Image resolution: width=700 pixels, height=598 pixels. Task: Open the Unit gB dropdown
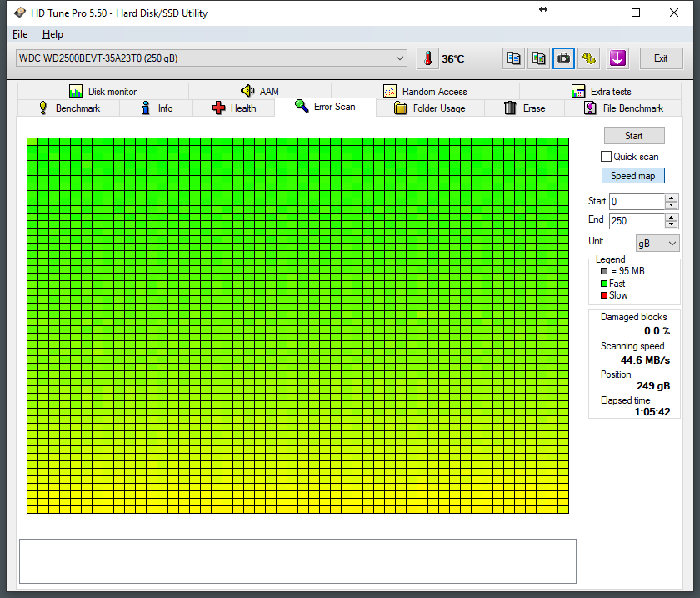(657, 243)
